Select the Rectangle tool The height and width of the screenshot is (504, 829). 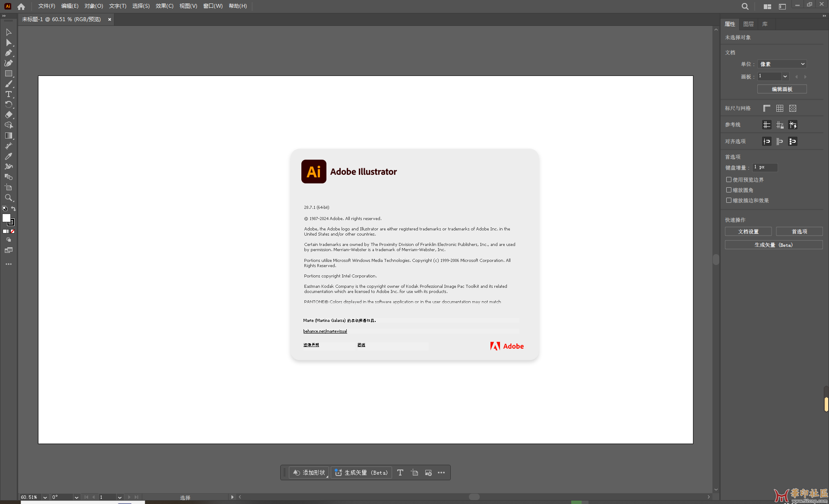[8, 74]
